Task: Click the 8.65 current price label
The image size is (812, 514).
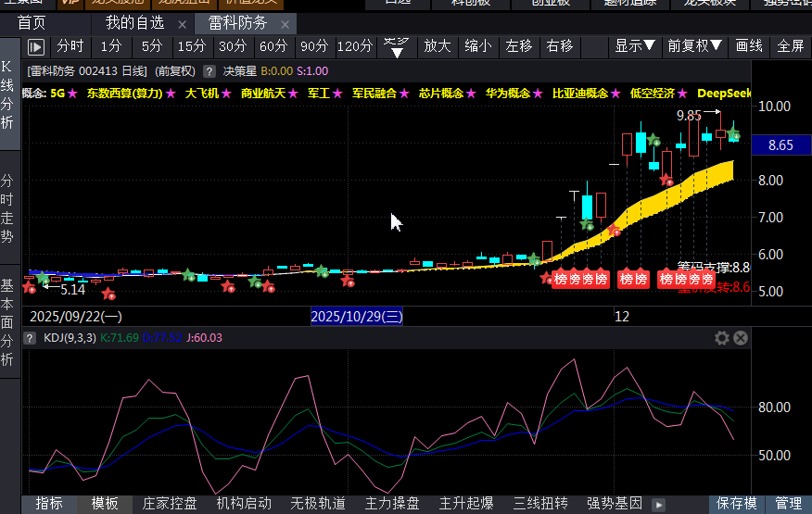Action: (x=780, y=144)
